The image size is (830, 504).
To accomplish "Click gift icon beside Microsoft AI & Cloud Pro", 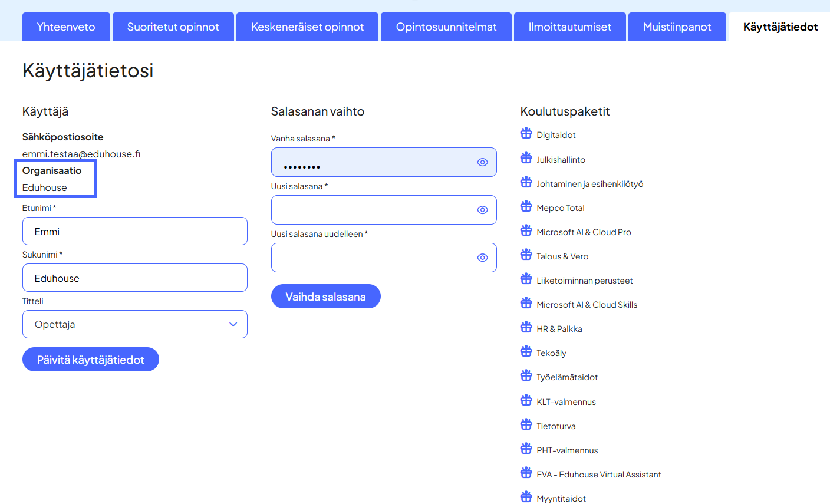I will 526,230.
